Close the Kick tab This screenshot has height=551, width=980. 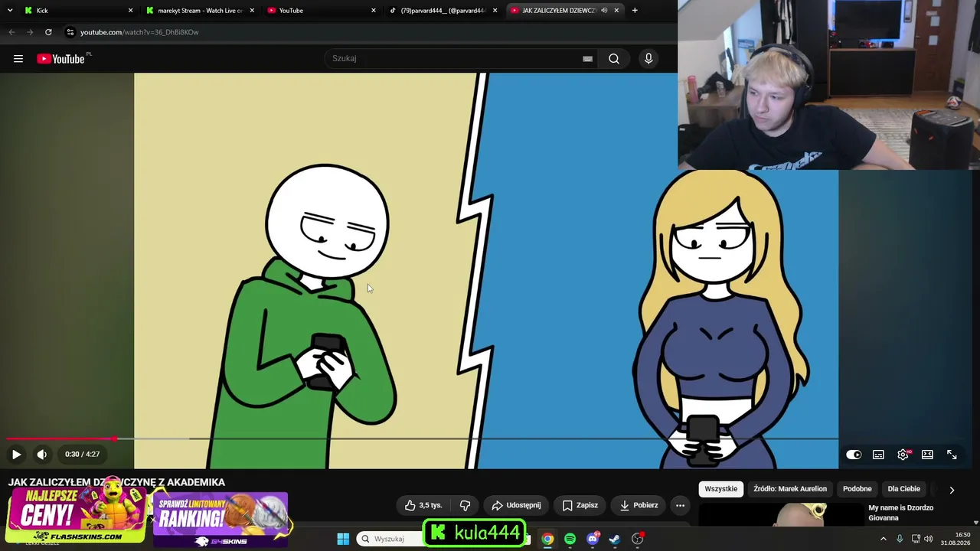pos(130,11)
